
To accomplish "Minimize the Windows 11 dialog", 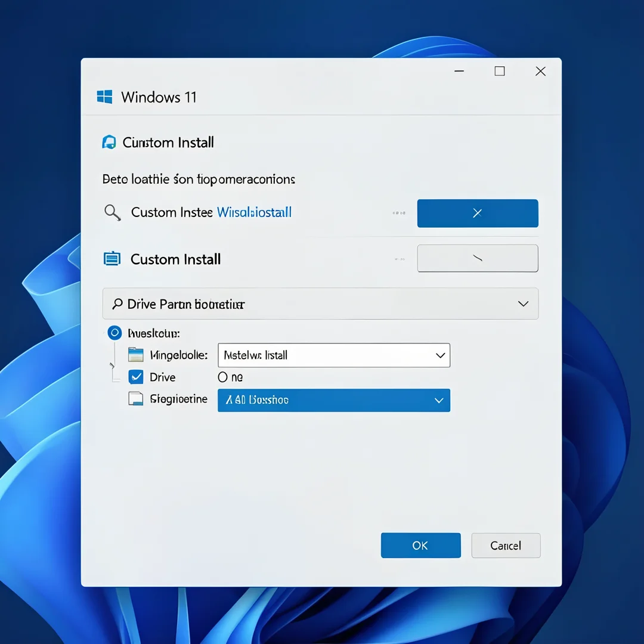I will (x=459, y=71).
